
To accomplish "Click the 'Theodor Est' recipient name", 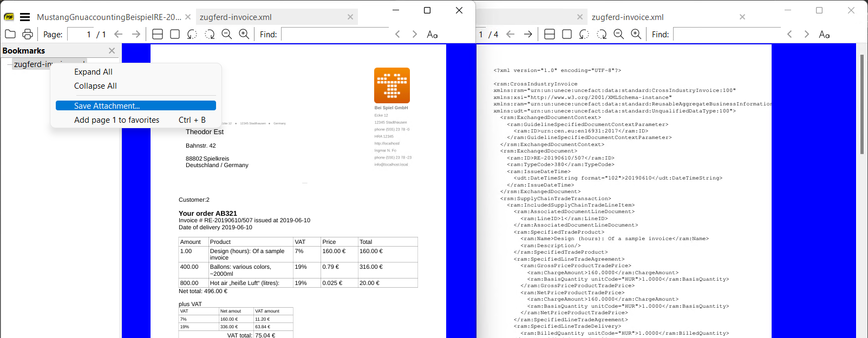I will (x=205, y=132).
